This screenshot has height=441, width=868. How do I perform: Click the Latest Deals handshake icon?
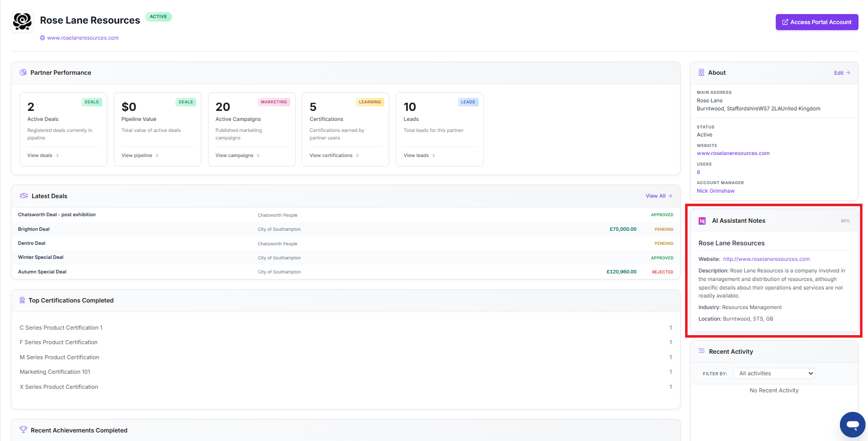(x=24, y=196)
